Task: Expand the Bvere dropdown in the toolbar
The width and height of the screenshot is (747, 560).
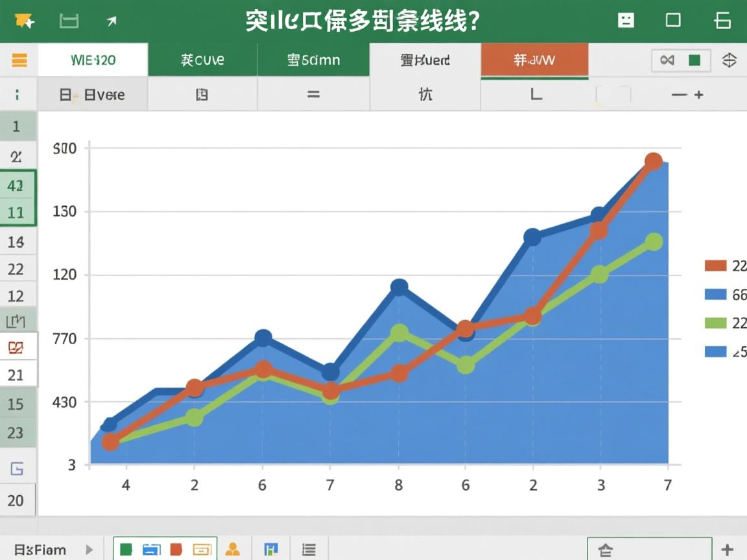Action: point(93,94)
